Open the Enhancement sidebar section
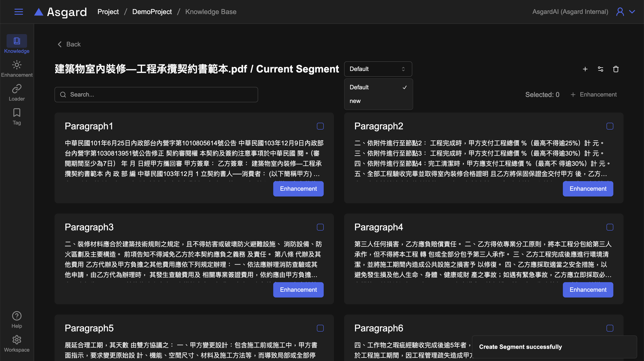The image size is (644, 361). pyautogui.click(x=17, y=65)
